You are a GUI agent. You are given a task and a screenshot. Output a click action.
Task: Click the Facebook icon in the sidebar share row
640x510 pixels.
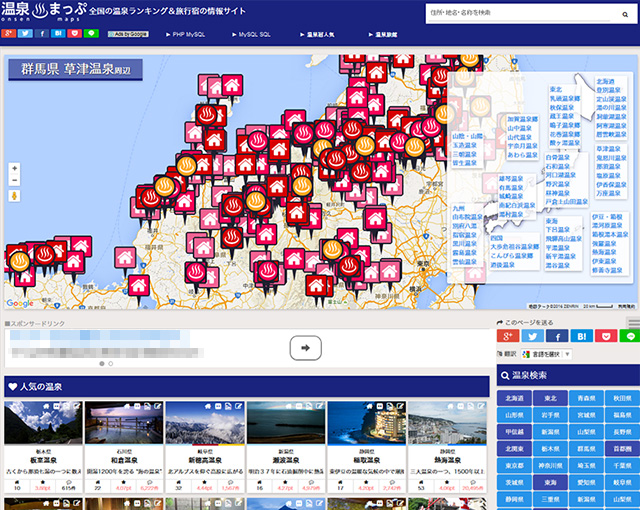[557, 336]
